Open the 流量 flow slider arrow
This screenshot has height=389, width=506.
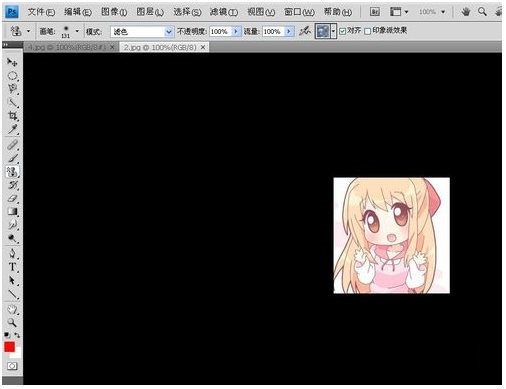click(289, 32)
